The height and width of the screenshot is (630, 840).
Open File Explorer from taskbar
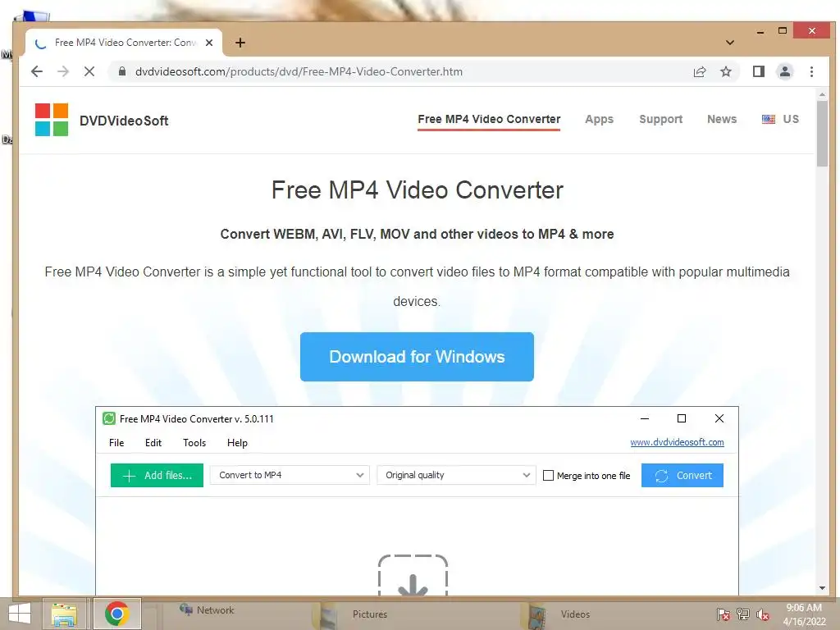64,614
